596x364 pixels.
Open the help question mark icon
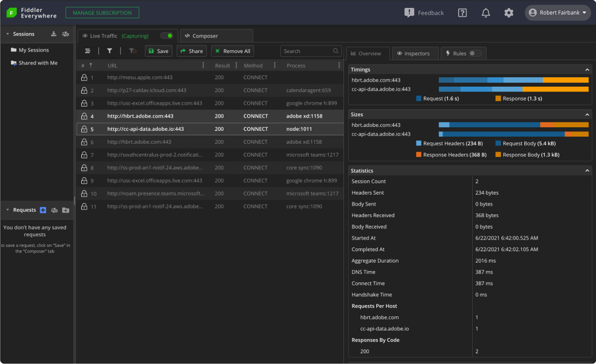(462, 13)
